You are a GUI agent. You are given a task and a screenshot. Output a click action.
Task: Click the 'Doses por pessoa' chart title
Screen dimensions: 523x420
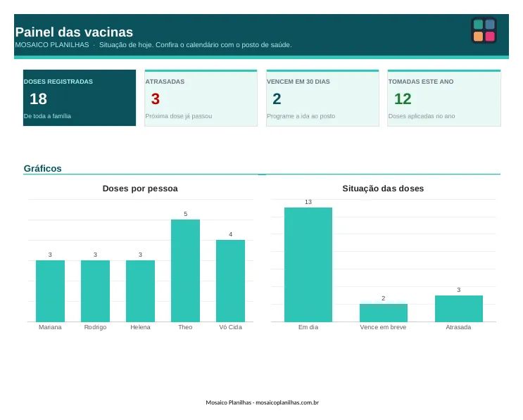[x=140, y=189]
